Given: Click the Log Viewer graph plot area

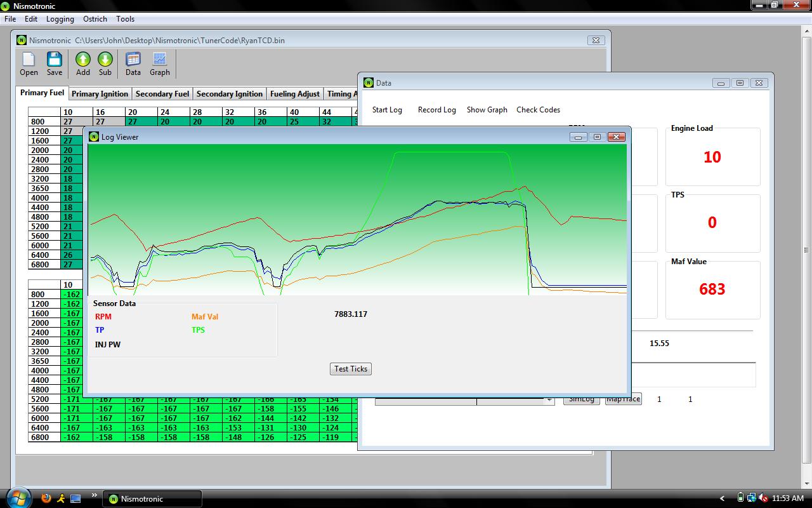Looking at the screenshot, I should [357, 220].
